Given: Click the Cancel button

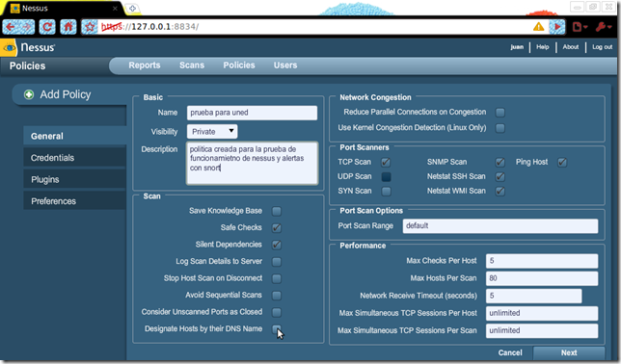Looking at the screenshot, I should (x=510, y=352).
